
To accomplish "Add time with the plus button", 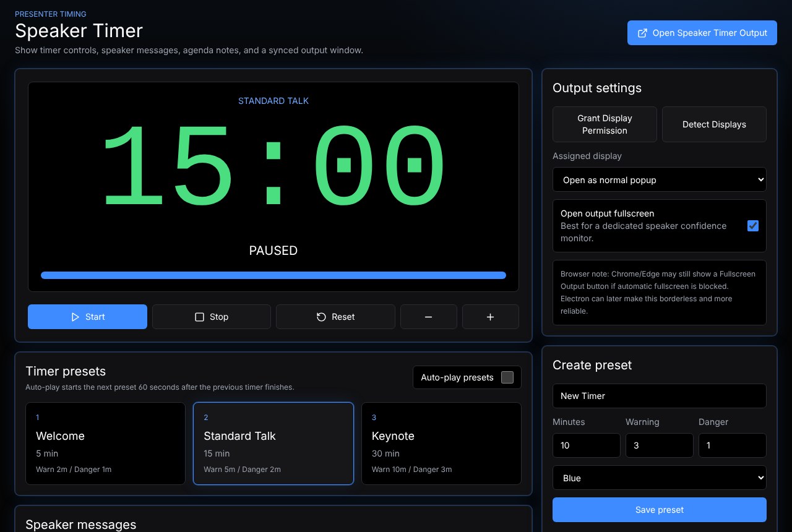I will tap(491, 317).
